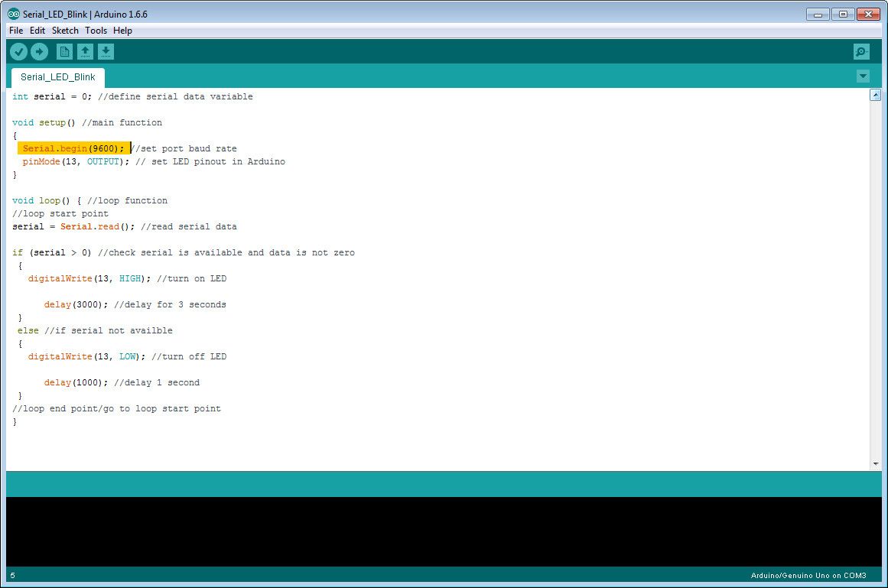This screenshot has width=888, height=588.
Task: Open the File menu
Action: (x=15, y=31)
